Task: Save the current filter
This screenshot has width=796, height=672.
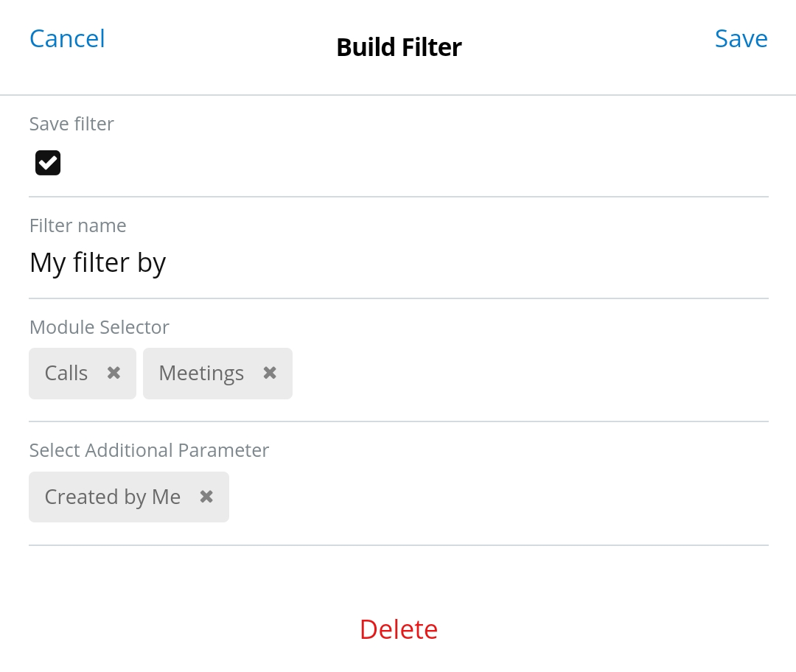Action: 741,38
